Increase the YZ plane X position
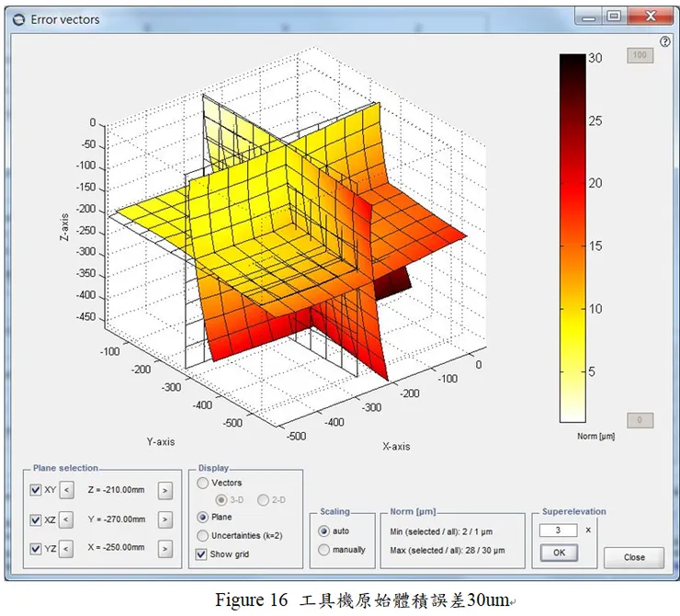The width and height of the screenshot is (680, 616). [165, 549]
